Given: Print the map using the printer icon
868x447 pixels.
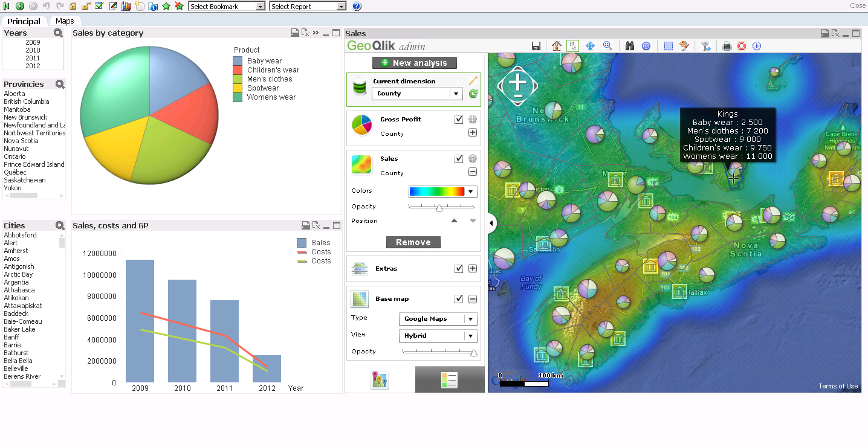Looking at the screenshot, I should click(727, 45).
